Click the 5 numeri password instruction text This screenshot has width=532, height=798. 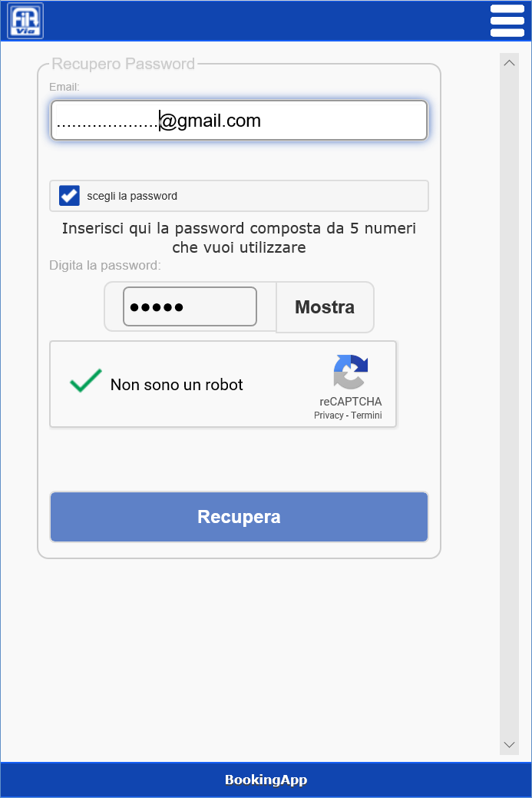pos(239,237)
